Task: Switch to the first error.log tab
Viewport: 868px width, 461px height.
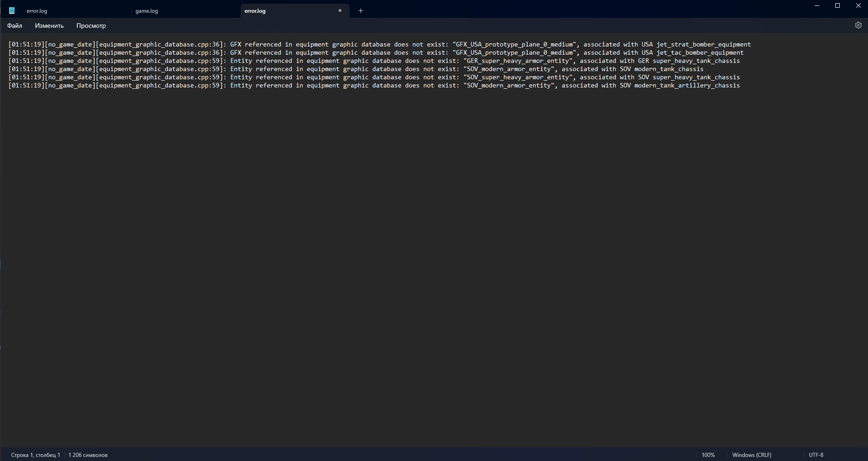Action: tap(75, 11)
